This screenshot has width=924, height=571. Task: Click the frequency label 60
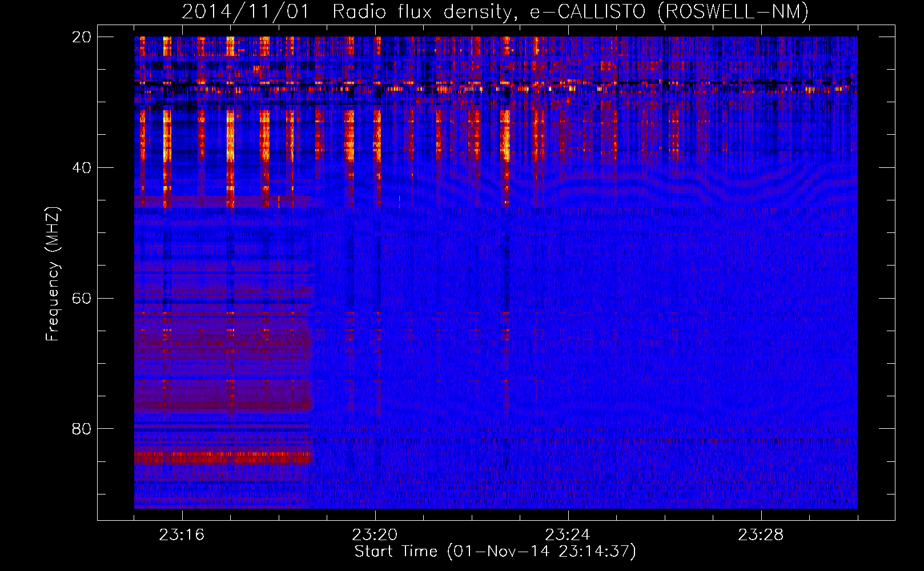(x=81, y=299)
